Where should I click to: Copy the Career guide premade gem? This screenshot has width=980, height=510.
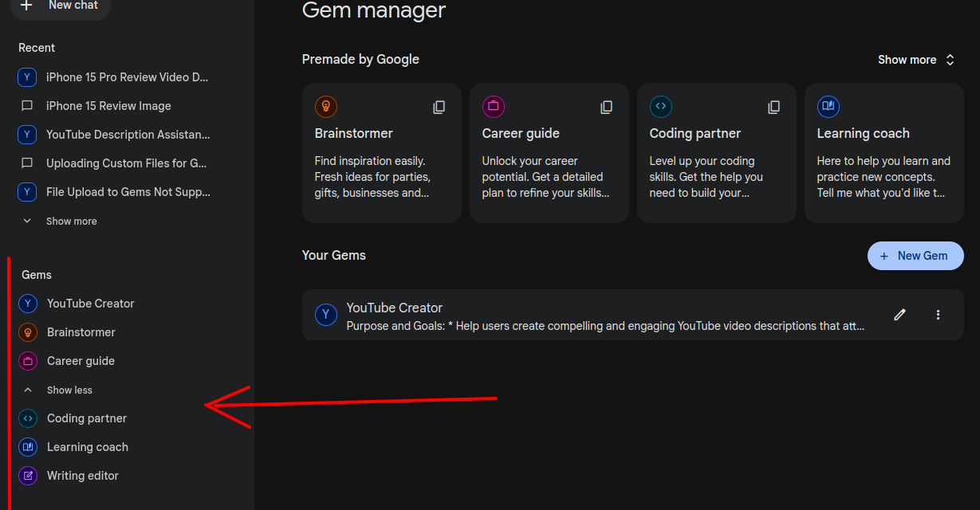[x=607, y=107]
